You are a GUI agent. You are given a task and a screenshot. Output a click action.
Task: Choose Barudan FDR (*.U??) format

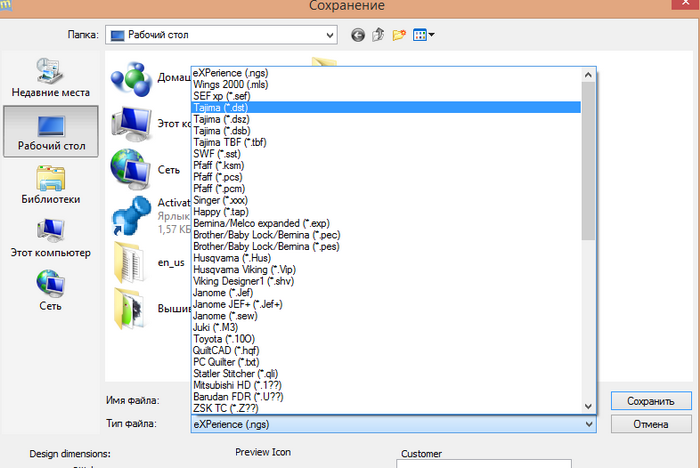pyautogui.click(x=386, y=397)
